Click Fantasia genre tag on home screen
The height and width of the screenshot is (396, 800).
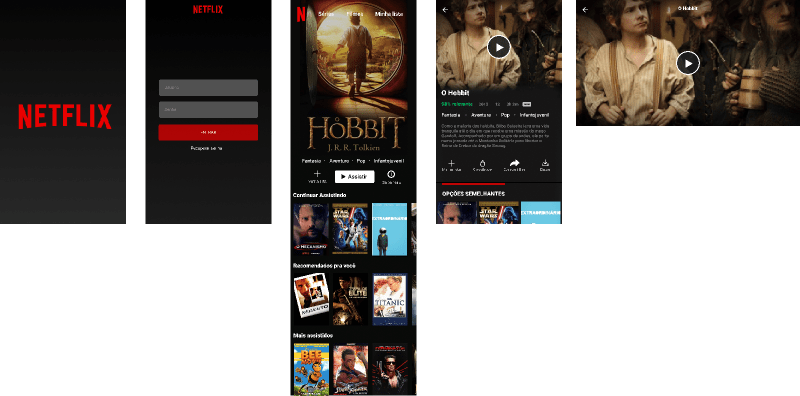tap(311, 161)
